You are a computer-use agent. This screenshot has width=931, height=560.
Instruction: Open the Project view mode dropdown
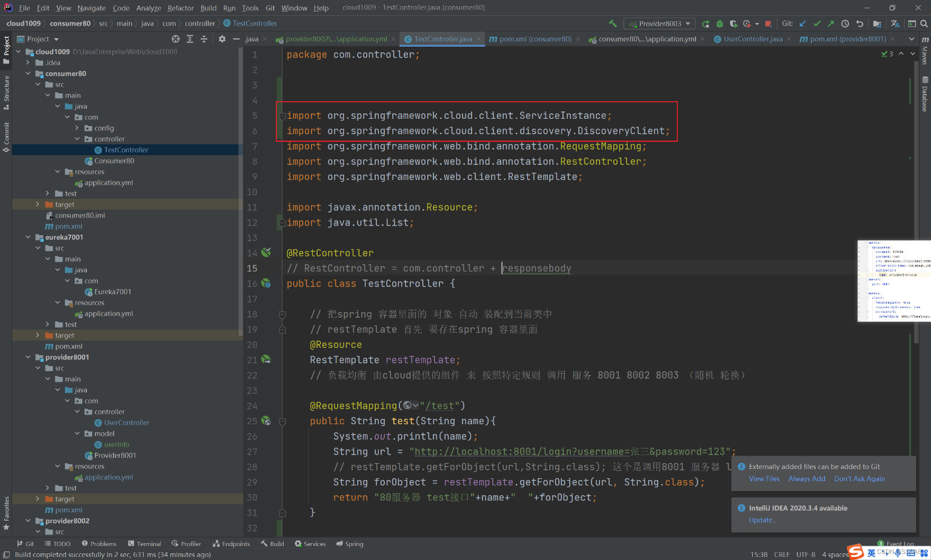(38, 39)
